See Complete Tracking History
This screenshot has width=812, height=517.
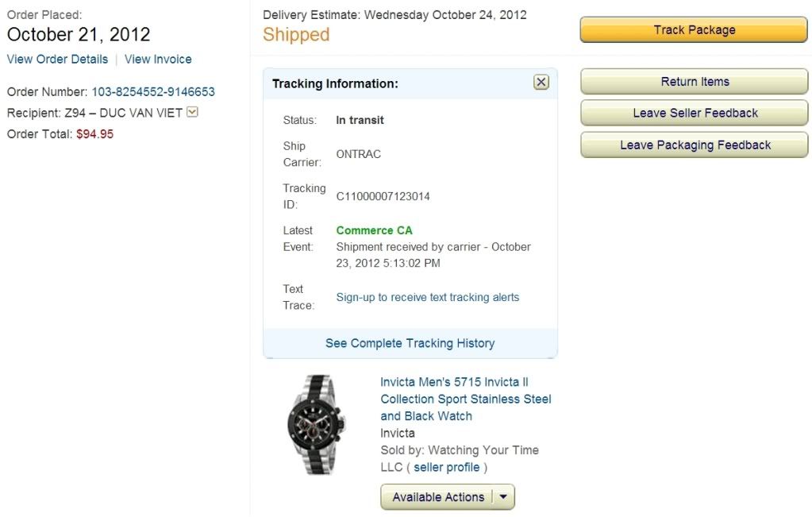tap(410, 343)
